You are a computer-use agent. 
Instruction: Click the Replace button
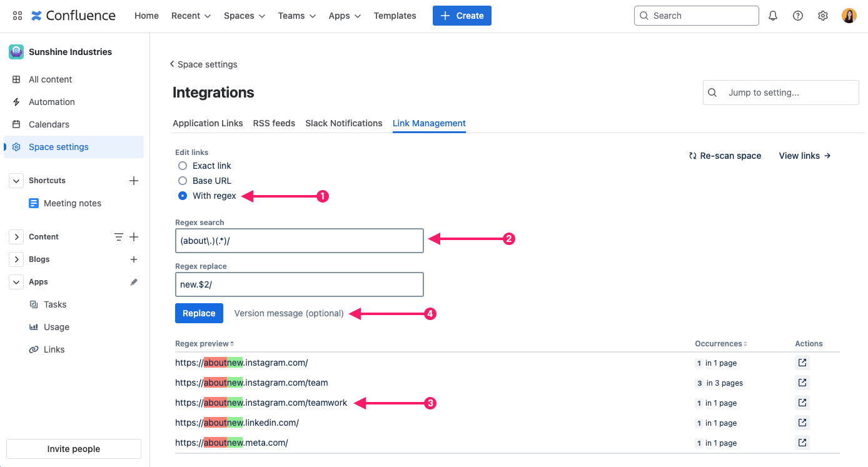(199, 313)
